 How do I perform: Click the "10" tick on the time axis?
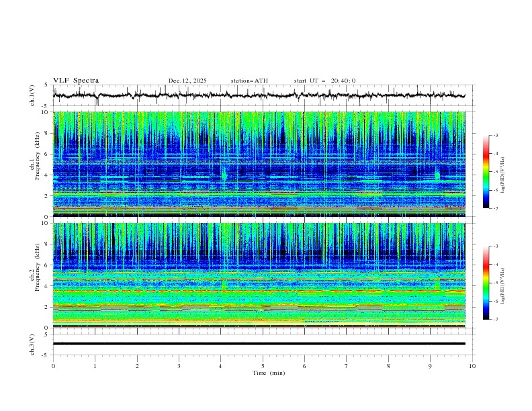pos(472,366)
